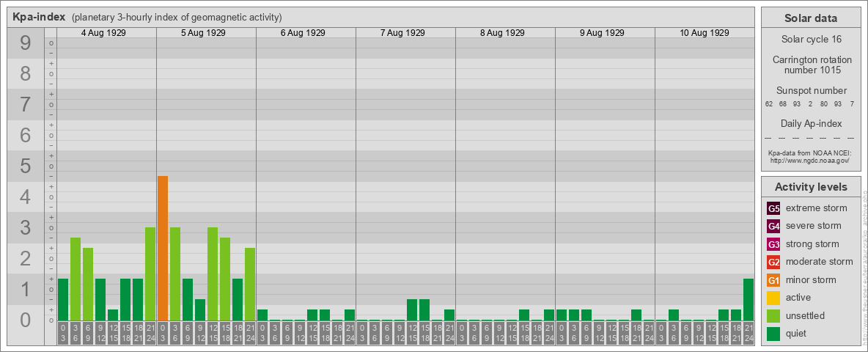Click the Solar cycle 16 text
This screenshot has height=352, width=868.
[x=811, y=40]
